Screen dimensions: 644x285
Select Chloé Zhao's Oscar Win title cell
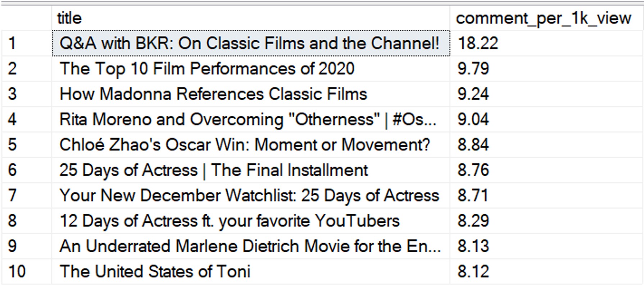click(x=251, y=145)
